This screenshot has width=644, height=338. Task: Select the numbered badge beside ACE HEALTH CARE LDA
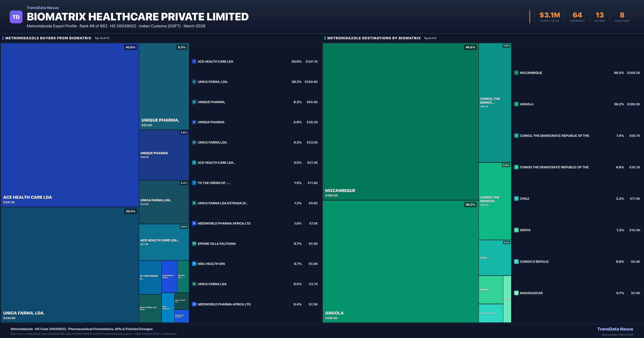194,61
